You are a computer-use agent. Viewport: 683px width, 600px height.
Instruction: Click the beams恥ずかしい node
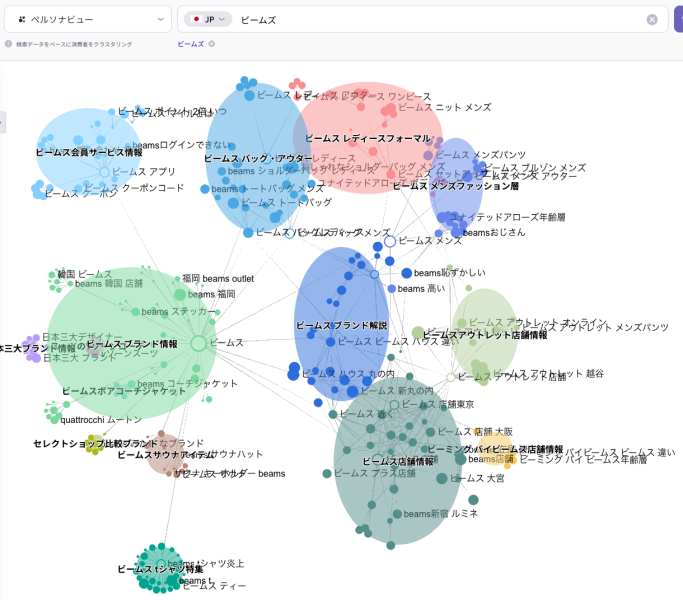[x=406, y=273]
